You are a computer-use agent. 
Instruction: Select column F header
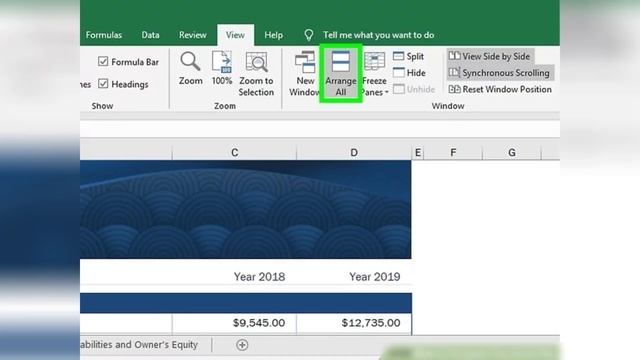pos(453,152)
